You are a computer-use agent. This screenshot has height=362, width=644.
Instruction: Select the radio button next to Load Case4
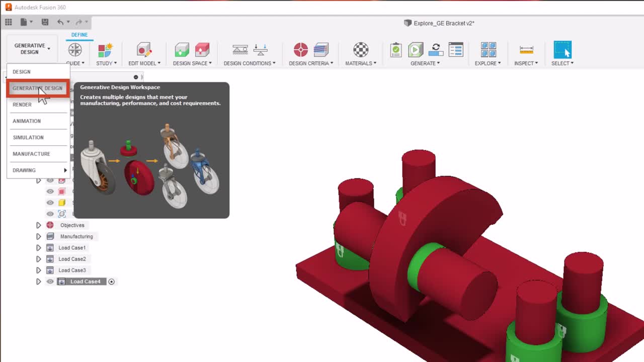(111, 281)
